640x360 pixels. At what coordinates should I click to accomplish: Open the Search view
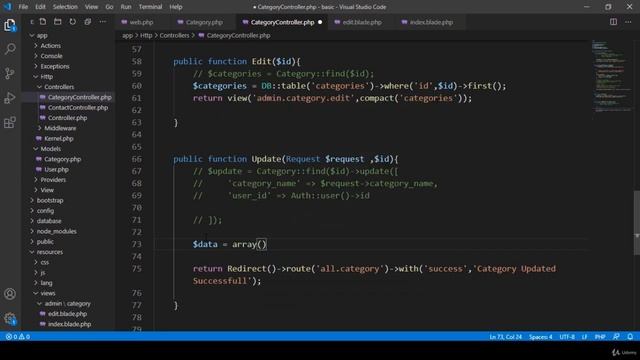click(10, 49)
